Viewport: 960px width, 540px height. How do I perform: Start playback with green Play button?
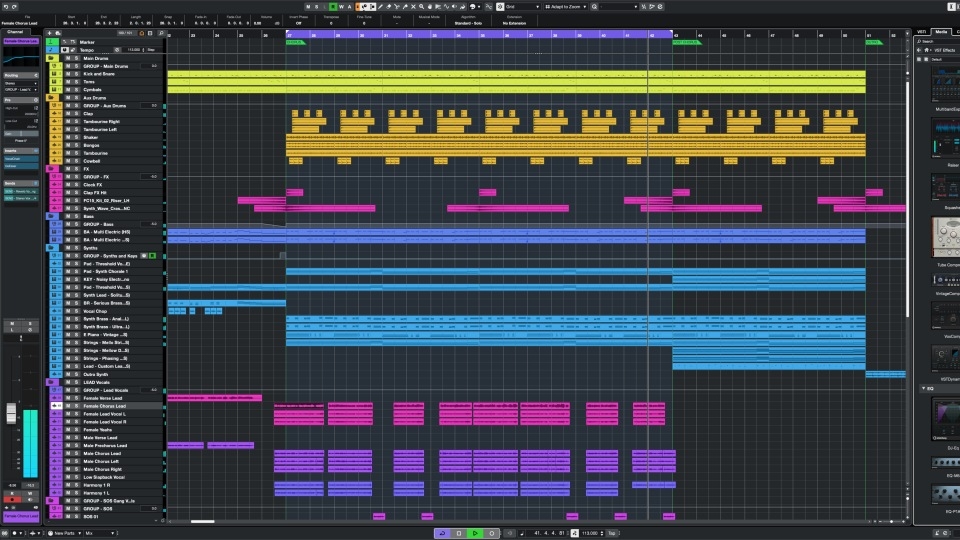475,533
